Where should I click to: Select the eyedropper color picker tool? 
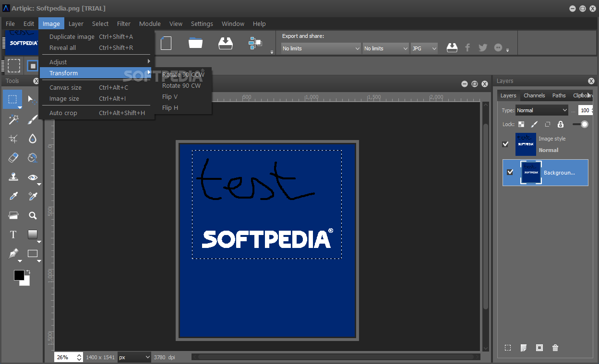coord(13,196)
